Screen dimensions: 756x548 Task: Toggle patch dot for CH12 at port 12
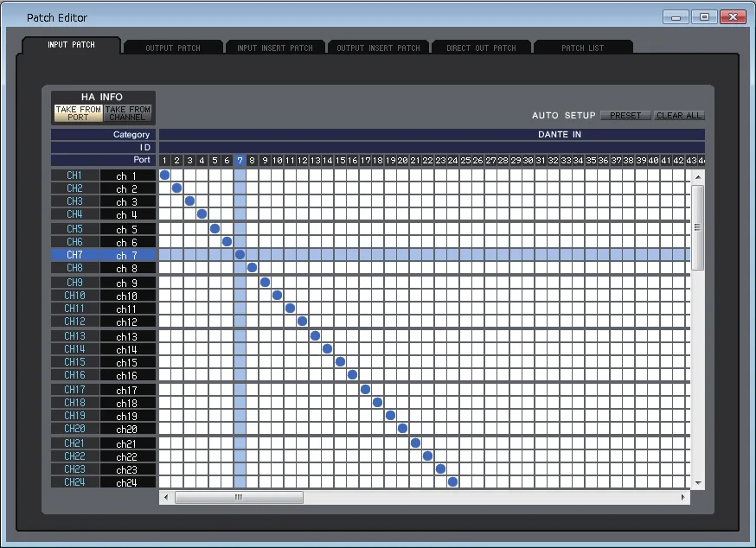[x=302, y=321]
